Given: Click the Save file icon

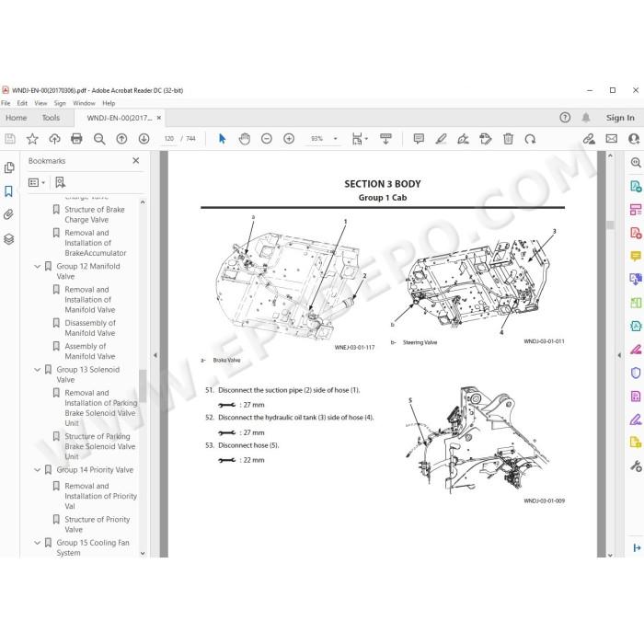Looking at the screenshot, I should click(x=10, y=139).
